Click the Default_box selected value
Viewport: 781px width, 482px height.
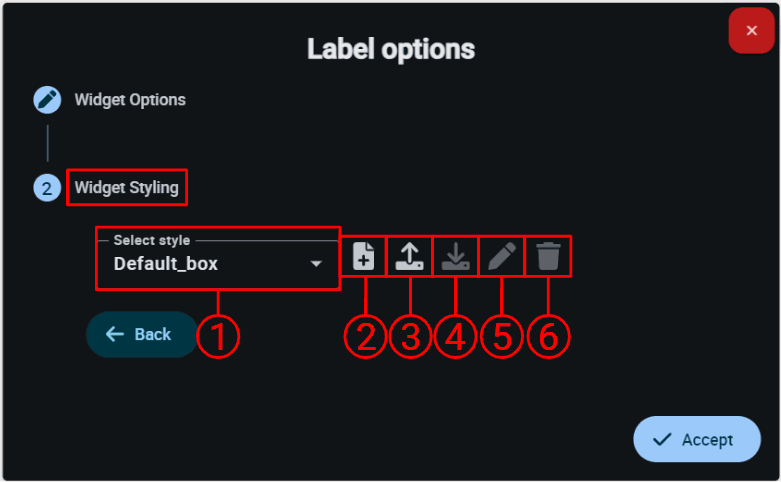(166, 264)
